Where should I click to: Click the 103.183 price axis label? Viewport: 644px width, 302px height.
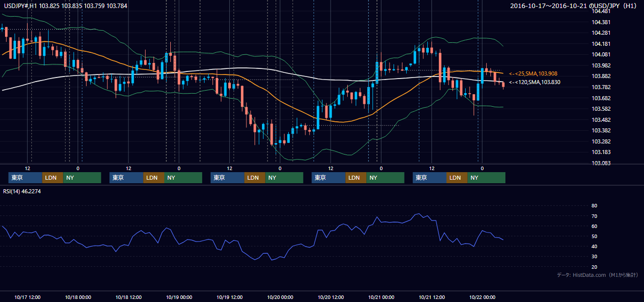601,153
